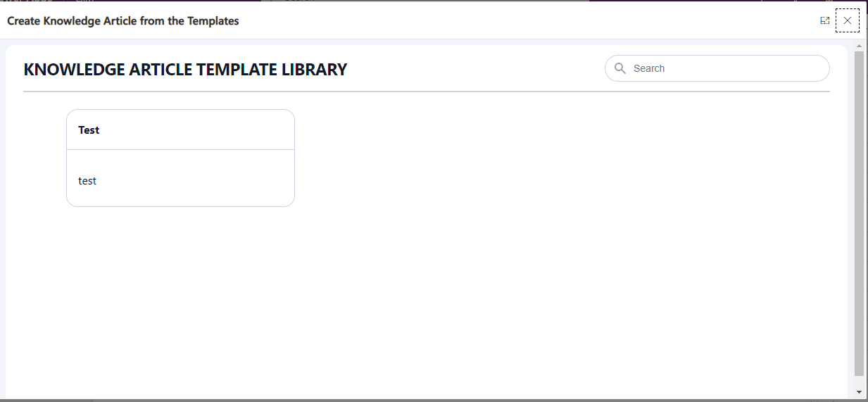Click the divider line under library heading
The height and width of the screenshot is (402, 868).
pyautogui.click(x=427, y=92)
